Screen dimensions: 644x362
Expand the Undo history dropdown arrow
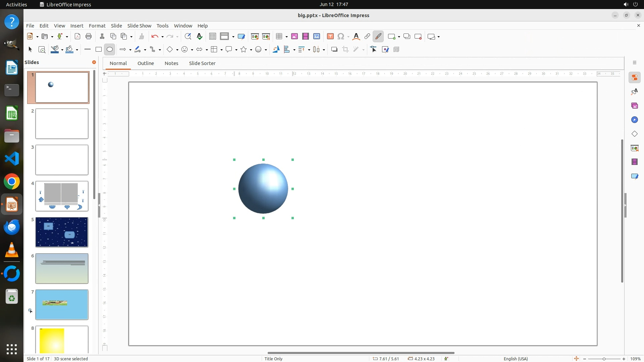tap(162, 37)
